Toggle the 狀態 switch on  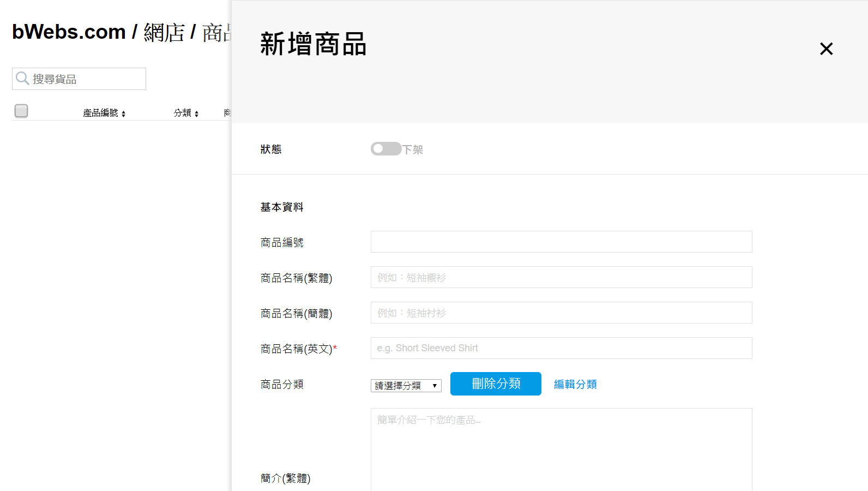pyautogui.click(x=385, y=149)
